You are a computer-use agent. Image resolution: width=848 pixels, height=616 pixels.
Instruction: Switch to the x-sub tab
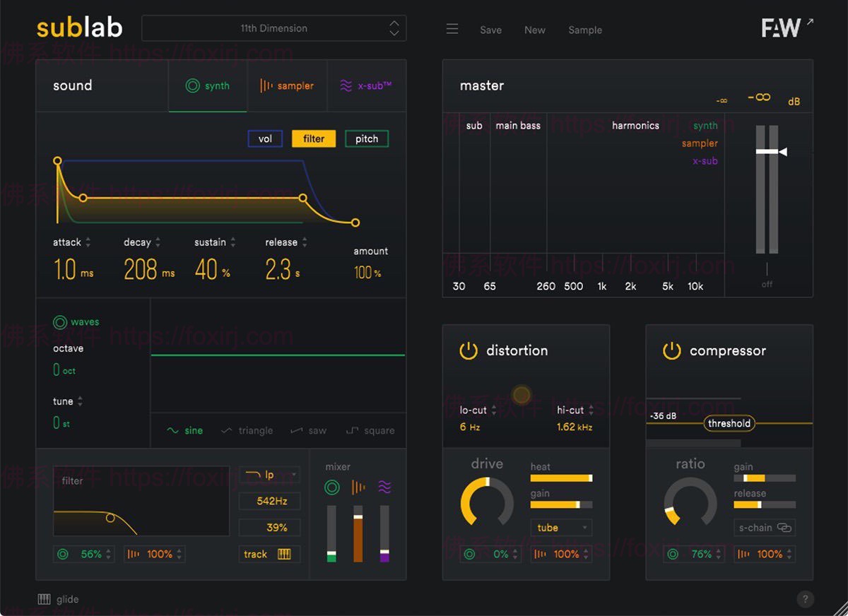[367, 85]
